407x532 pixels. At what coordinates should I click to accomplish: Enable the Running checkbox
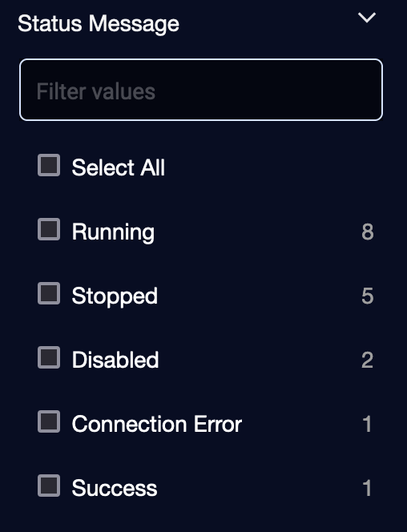click(49, 229)
